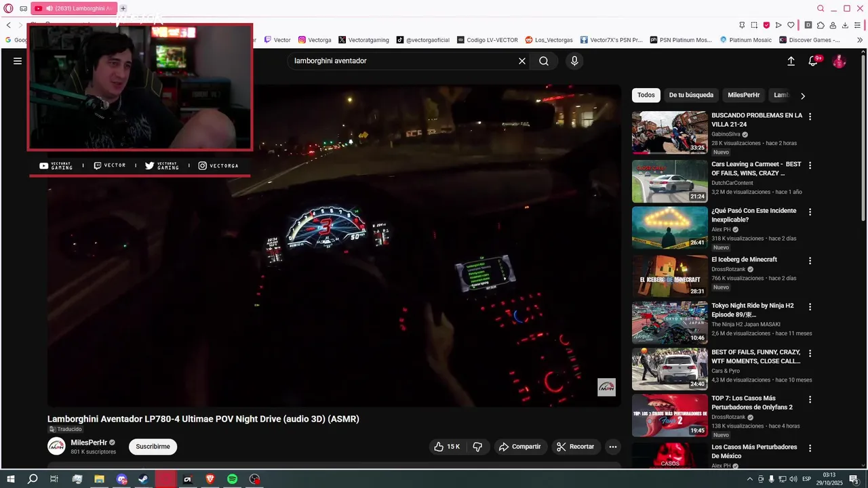
Task: Open the Vectoratgaming bookmark
Action: click(363, 40)
